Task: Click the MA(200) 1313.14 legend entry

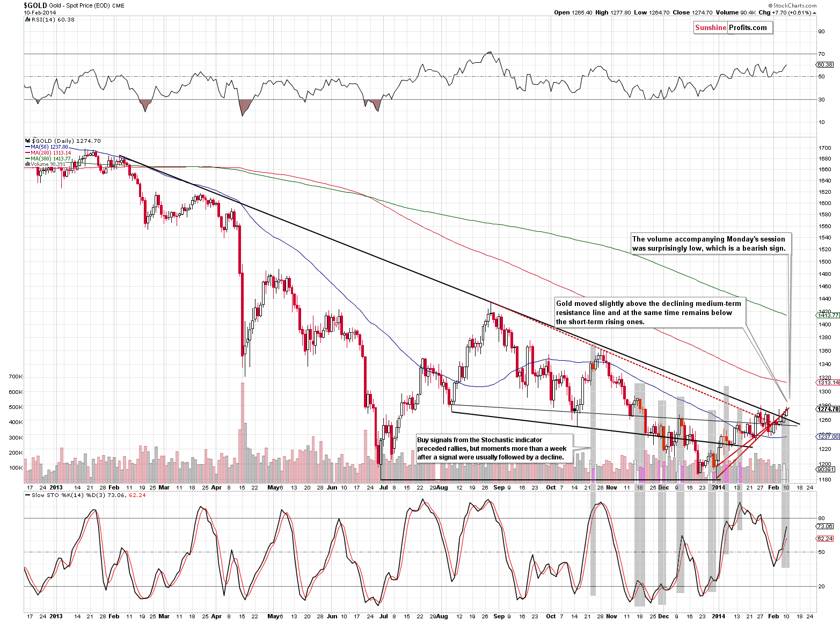Action: tap(48, 152)
